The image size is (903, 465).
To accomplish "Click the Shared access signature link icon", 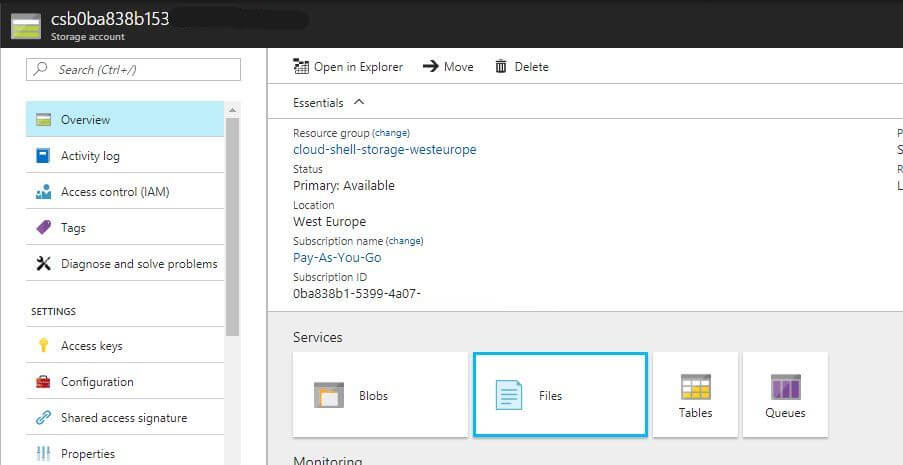I will coord(43,418).
